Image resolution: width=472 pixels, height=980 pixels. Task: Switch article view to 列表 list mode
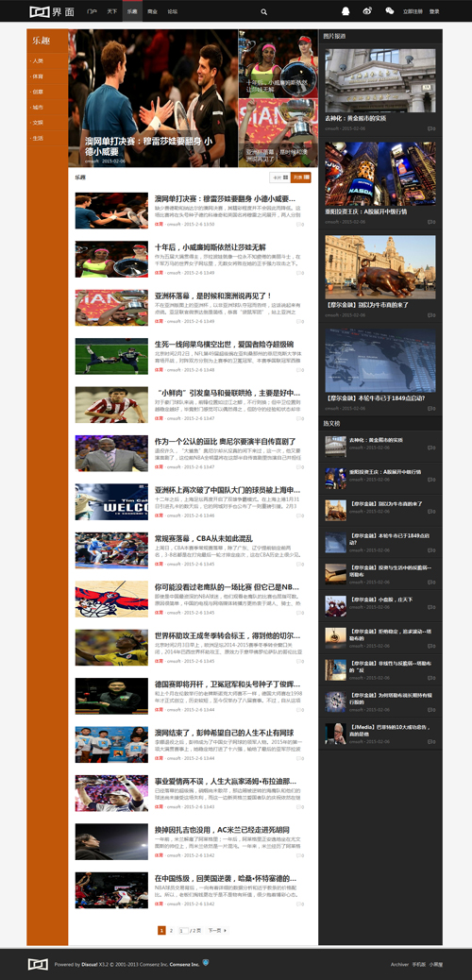click(x=301, y=177)
